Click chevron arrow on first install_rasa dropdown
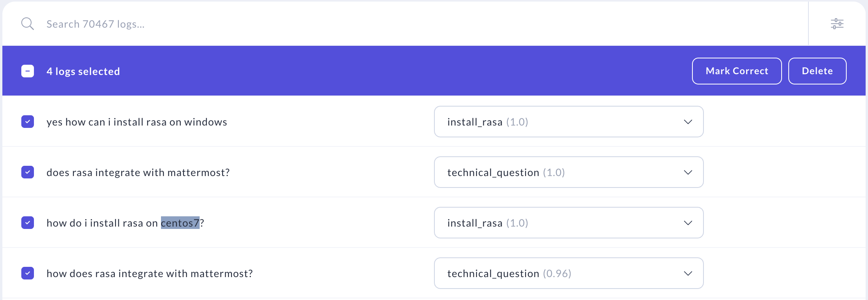 tap(688, 122)
